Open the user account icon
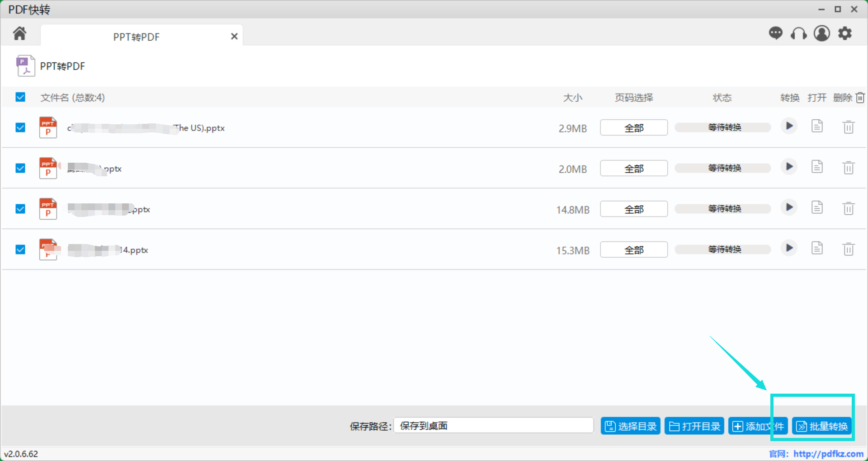The image size is (868, 461). tap(821, 33)
